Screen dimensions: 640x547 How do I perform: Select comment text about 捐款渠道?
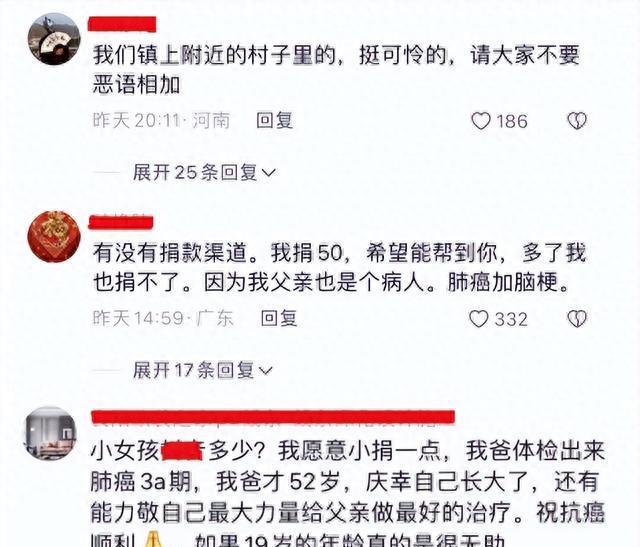click(x=339, y=267)
